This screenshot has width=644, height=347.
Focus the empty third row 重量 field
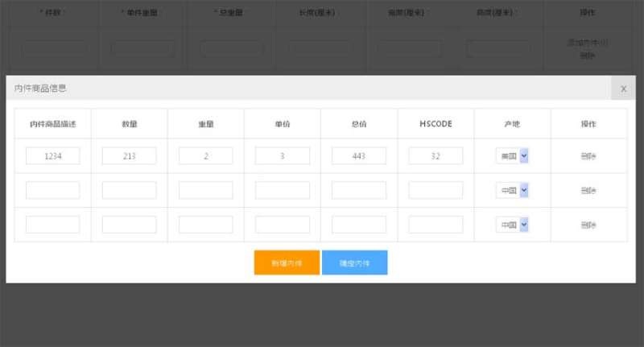tap(205, 225)
